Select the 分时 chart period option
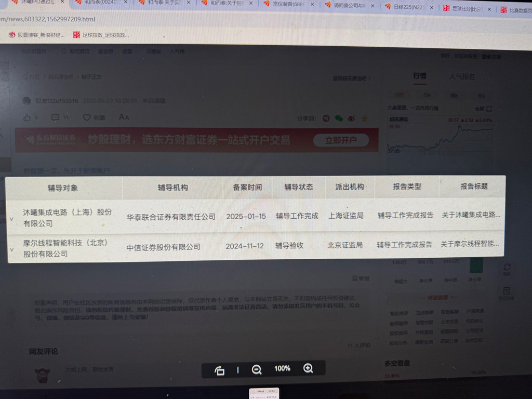 400,95
